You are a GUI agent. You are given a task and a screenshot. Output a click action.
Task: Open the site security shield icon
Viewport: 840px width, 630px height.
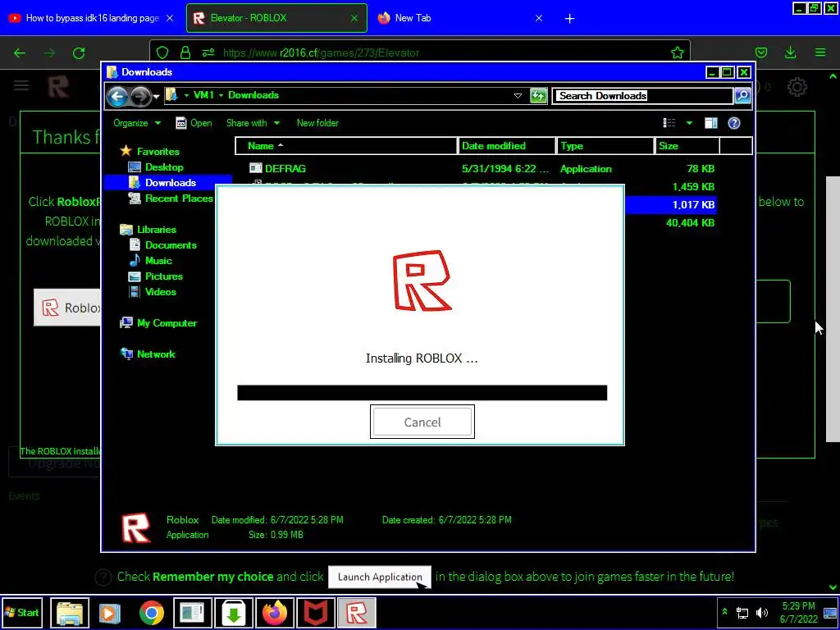pyautogui.click(x=162, y=52)
